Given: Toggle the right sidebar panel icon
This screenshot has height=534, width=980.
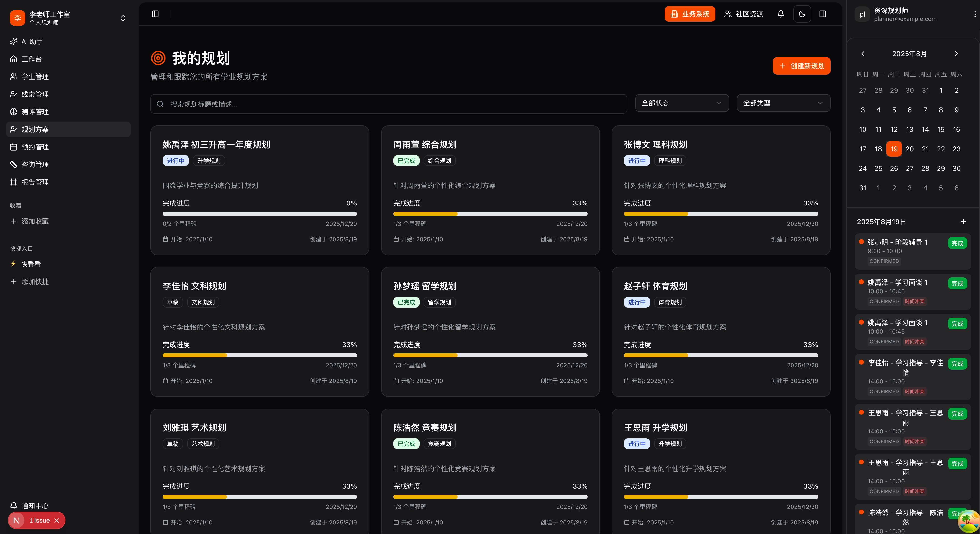Looking at the screenshot, I should tap(823, 14).
